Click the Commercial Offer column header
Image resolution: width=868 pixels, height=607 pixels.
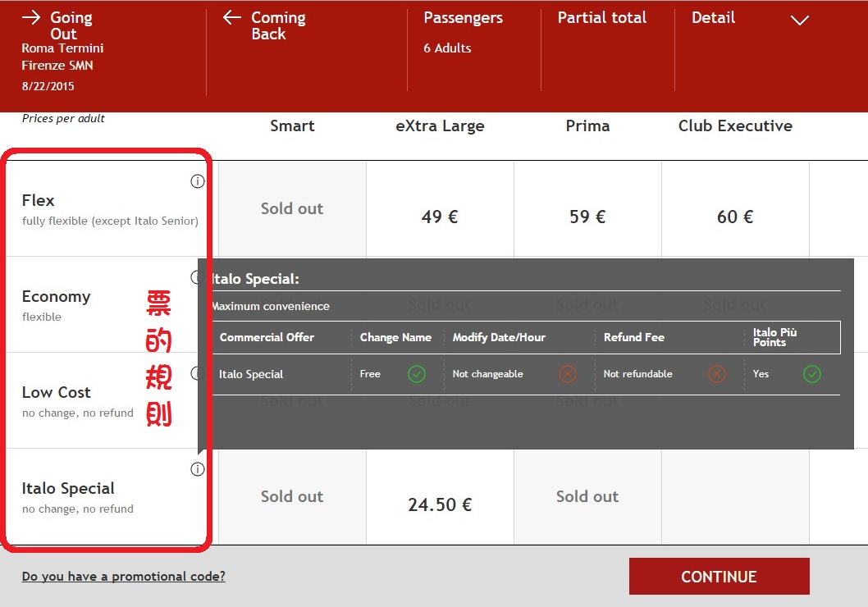(267, 337)
